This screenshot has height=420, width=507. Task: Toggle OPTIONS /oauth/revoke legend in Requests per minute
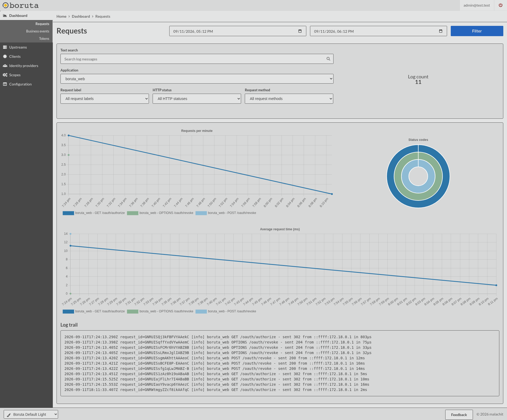point(160,213)
